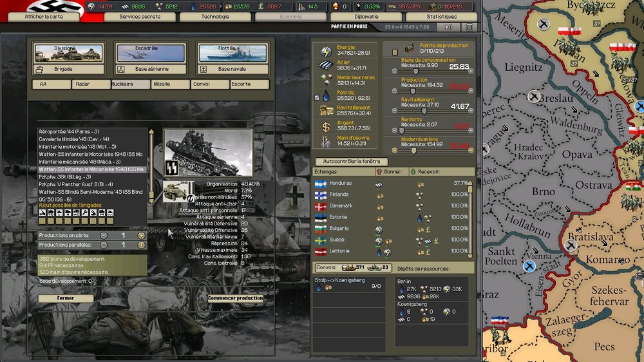Click the Brigade button

(69, 69)
